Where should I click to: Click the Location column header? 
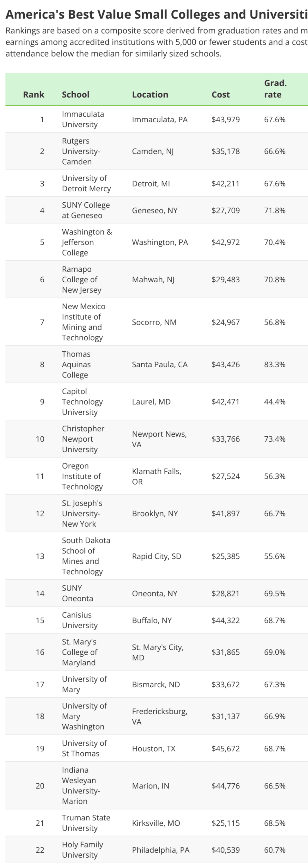pos(150,94)
